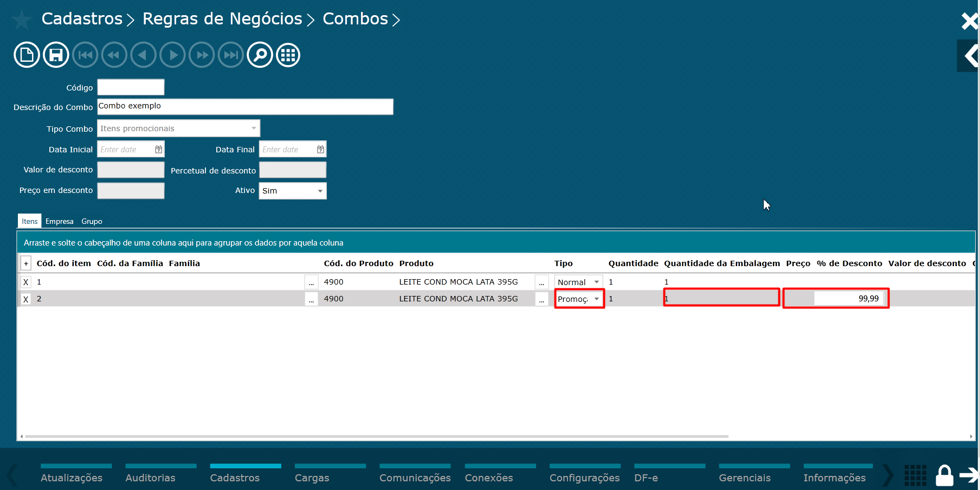The height and width of the screenshot is (490, 980).
Task: Open the bottom-bar modules grid icon
Action: pyautogui.click(x=915, y=475)
